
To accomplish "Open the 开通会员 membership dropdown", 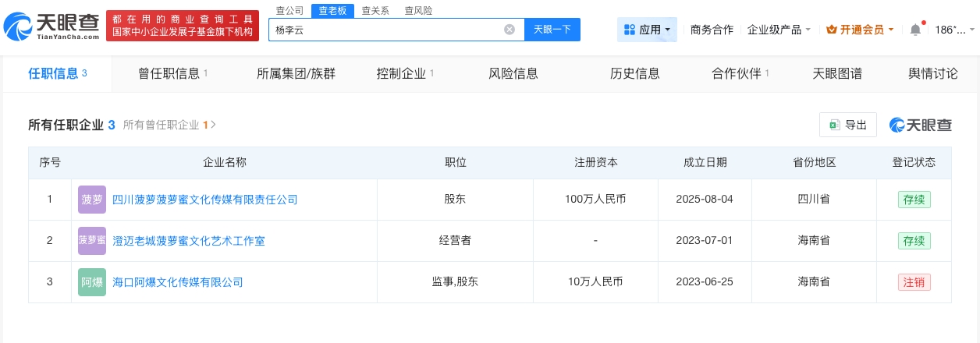I will tap(860, 30).
